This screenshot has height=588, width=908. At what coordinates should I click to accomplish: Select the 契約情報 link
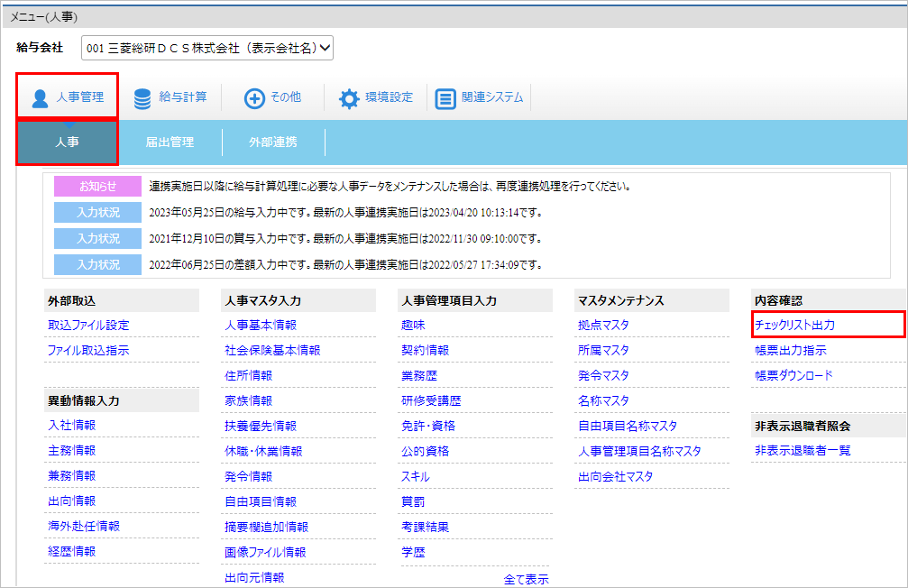[x=426, y=351]
